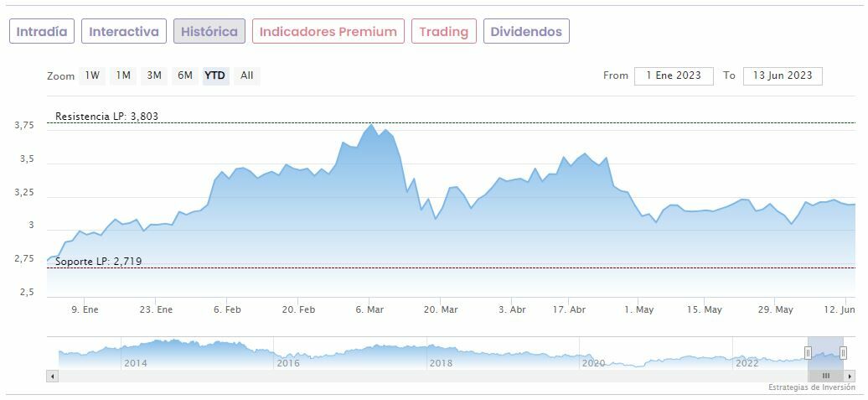Set zoom range to 6M
This screenshot has width=868, height=400.
184,75
